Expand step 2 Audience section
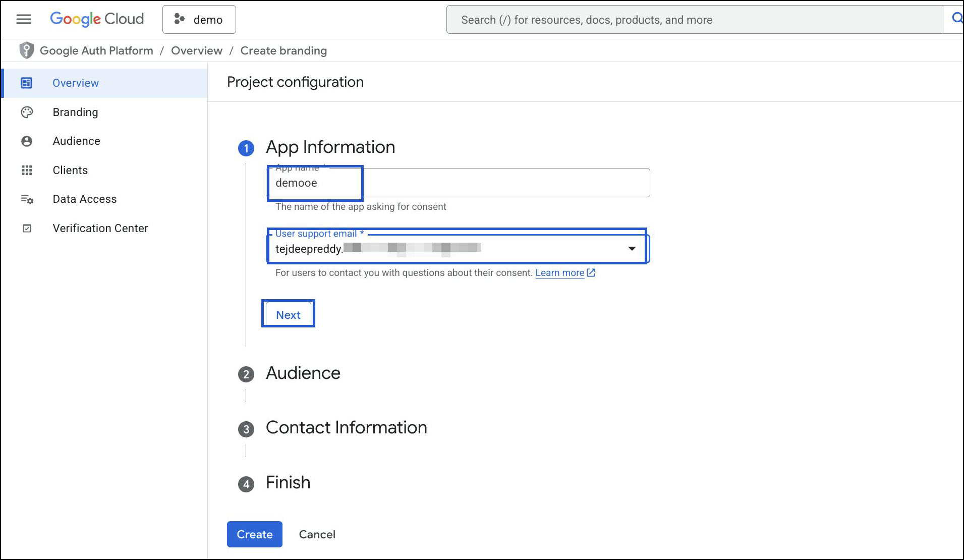 click(x=303, y=373)
